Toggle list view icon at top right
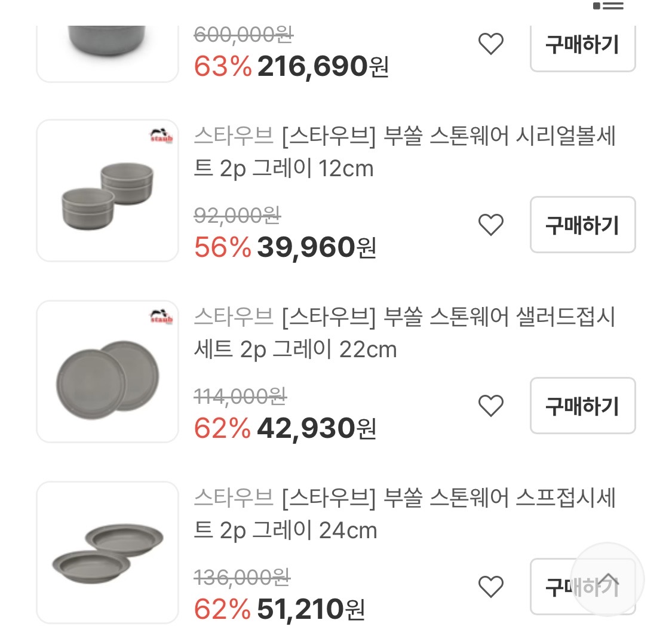 coord(609,6)
